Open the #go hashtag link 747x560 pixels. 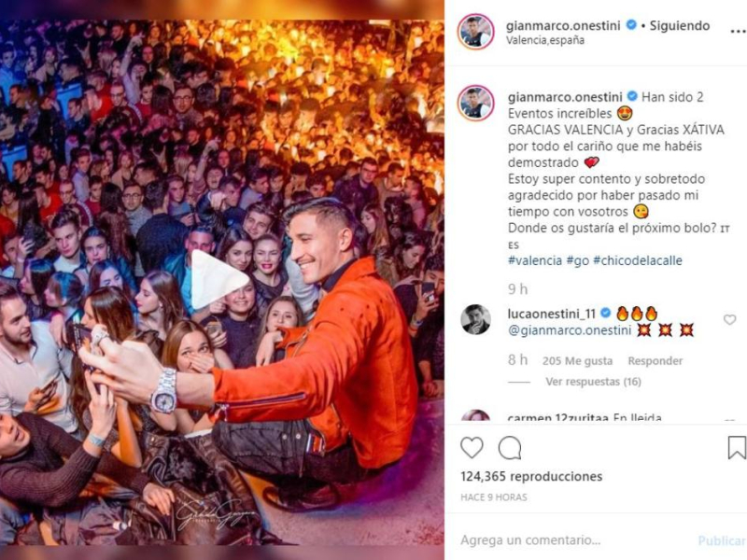[577, 261]
